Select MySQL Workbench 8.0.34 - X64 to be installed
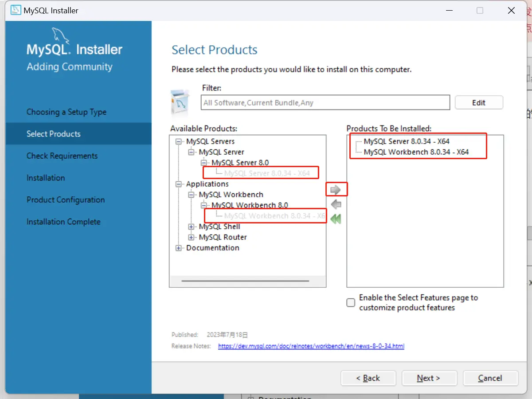Image resolution: width=532 pixels, height=399 pixels. click(416, 152)
